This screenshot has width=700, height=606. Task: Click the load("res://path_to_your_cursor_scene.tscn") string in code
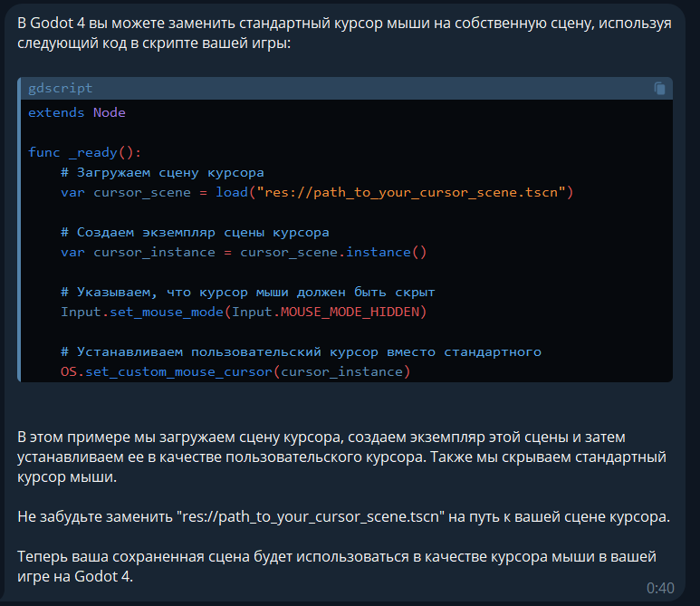pyautogui.click(x=394, y=192)
